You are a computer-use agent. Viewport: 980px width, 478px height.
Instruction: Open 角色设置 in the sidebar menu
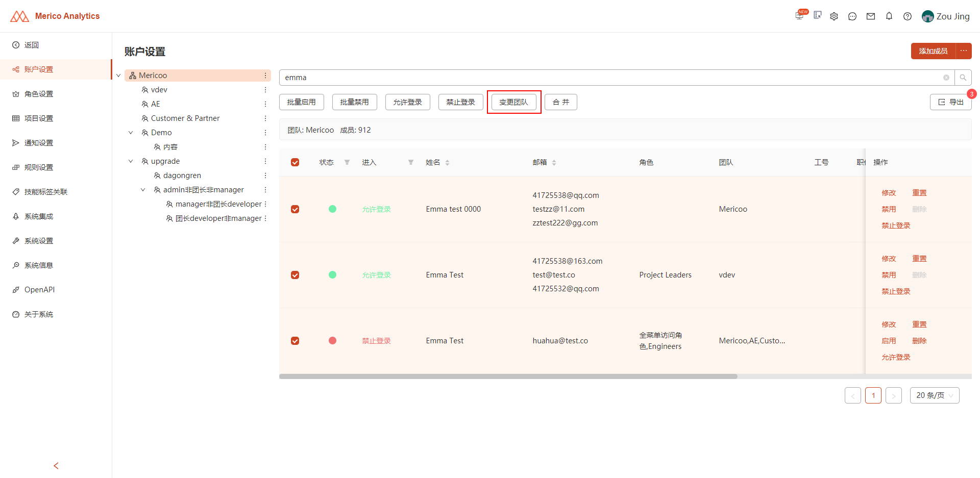[39, 94]
